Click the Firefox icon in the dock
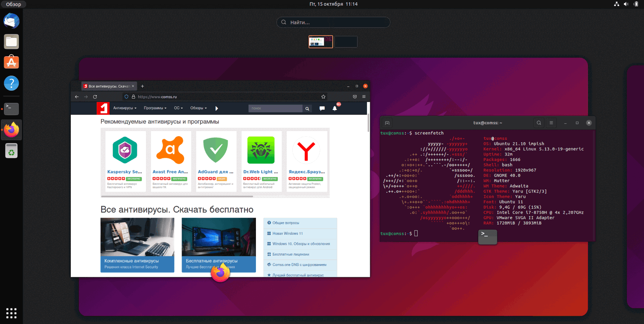 coord(12,129)
